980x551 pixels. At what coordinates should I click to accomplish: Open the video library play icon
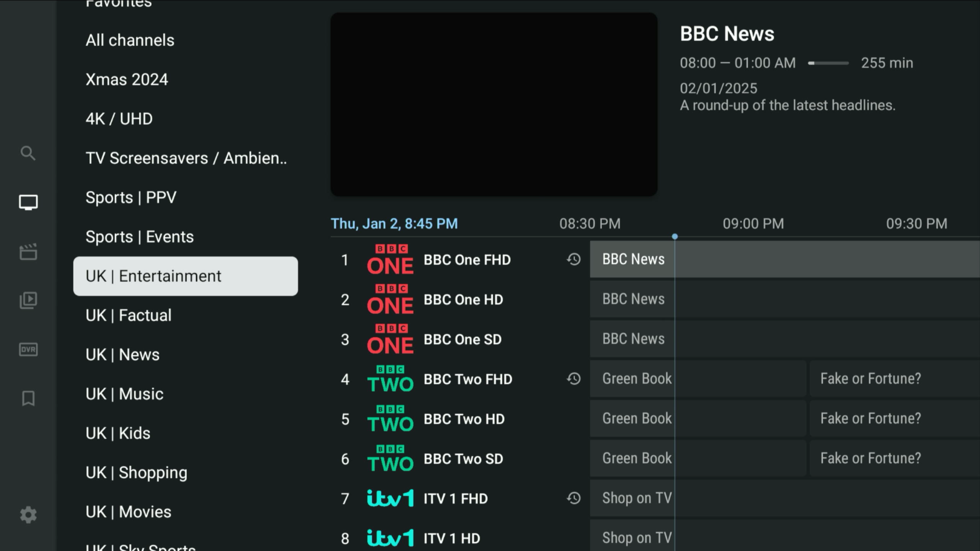(x=28, y=300)
